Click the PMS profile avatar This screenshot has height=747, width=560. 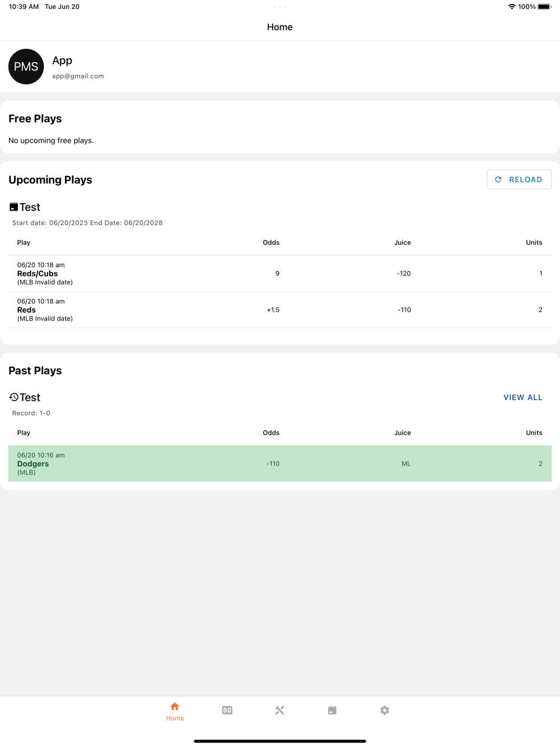point(26,67)
